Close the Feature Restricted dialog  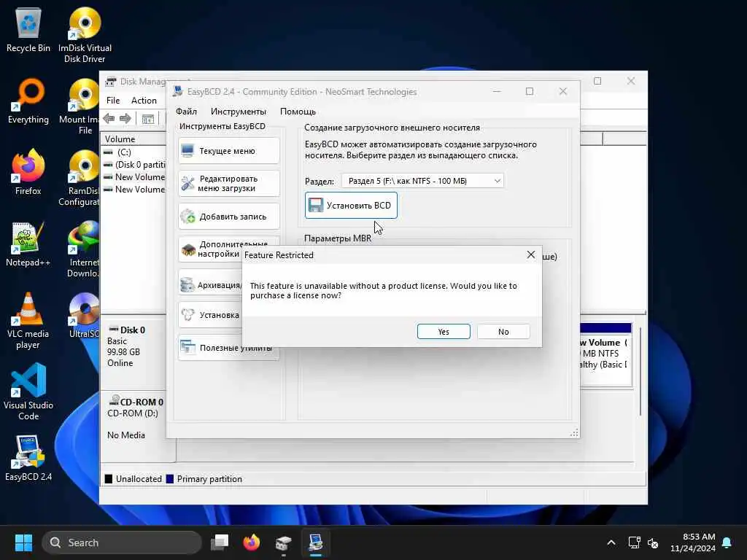pyautogui.click(x=531, y=254)
